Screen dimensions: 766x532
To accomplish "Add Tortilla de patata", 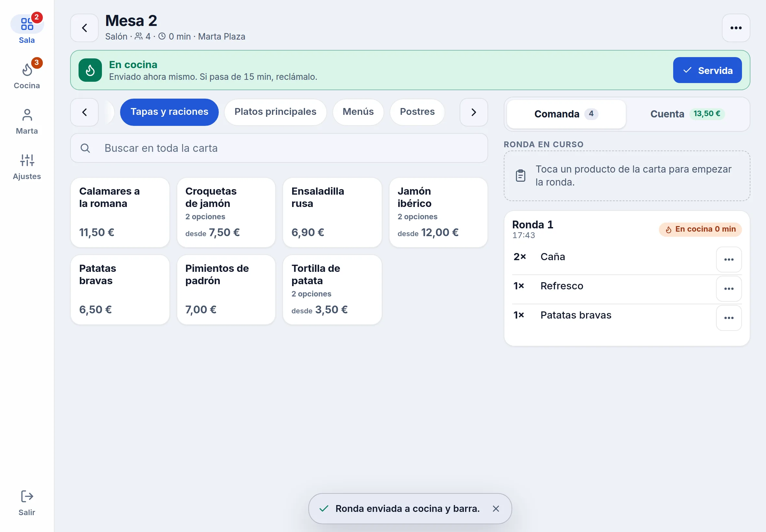I will tap(332, 290).
